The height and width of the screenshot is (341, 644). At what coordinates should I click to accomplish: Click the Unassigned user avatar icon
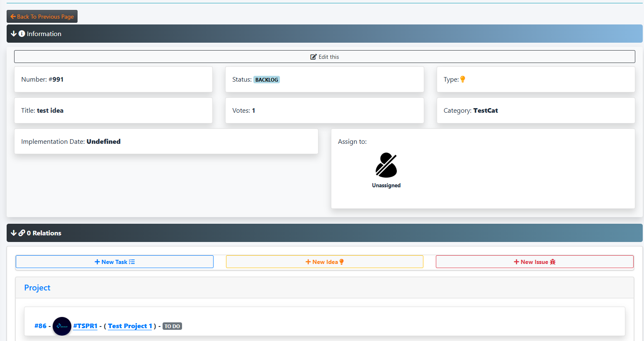pos(386,165)
